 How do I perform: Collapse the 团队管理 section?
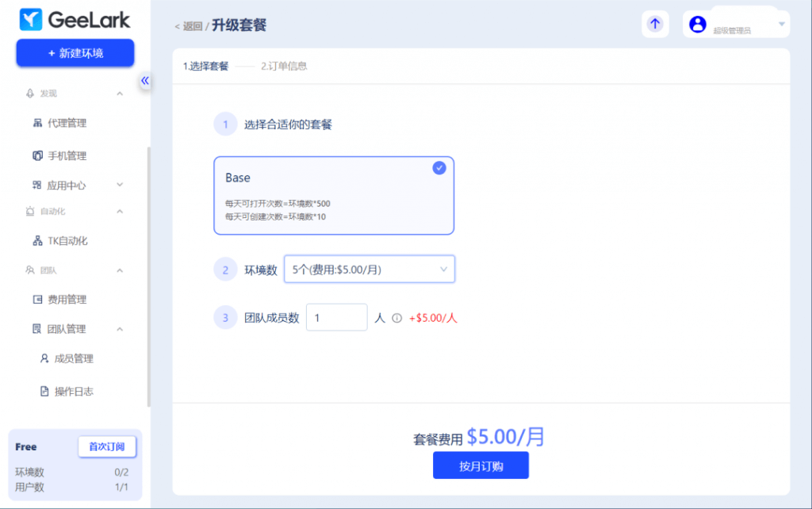[x=120, y=329]
